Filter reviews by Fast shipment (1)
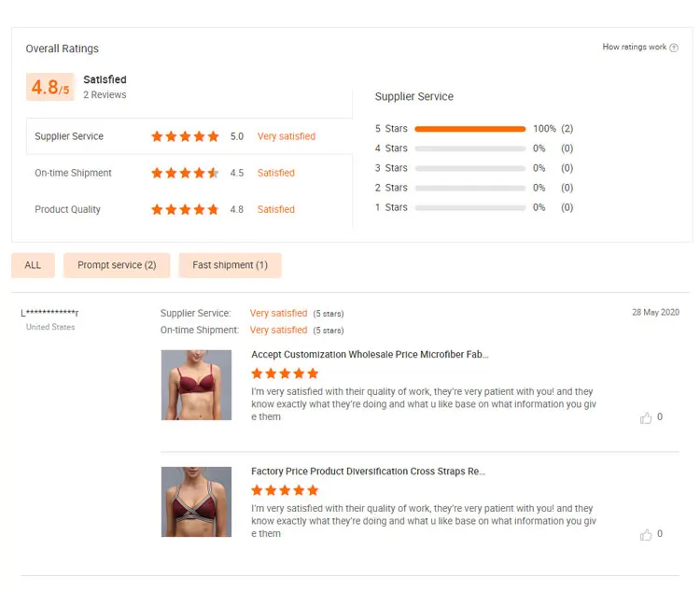Image resolution: width=700 pixels, height=592 pixels. (x=230, y=265)
